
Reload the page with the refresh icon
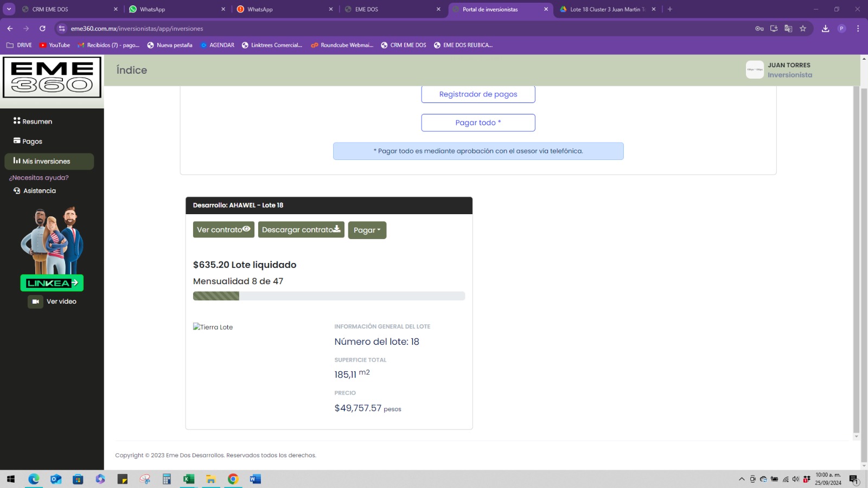(42, 29)
